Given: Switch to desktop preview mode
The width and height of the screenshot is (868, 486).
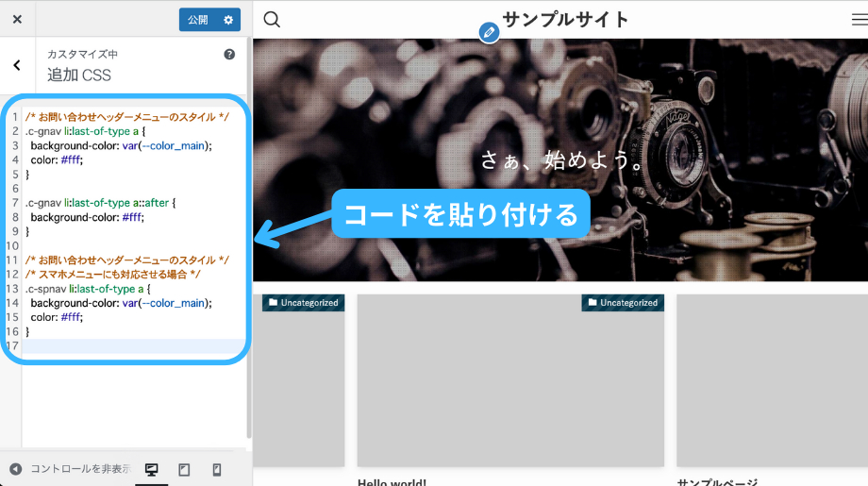Looking at the screenshot, I should coord(151,469).
